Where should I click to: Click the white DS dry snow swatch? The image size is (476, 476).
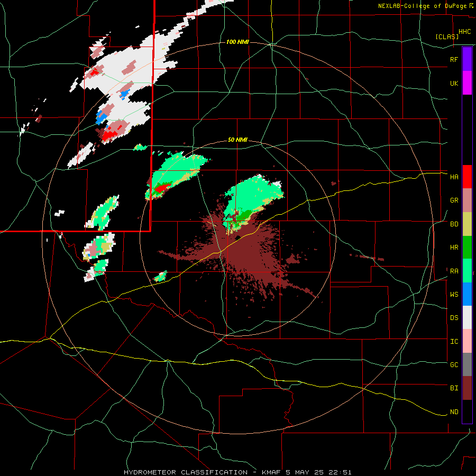[x=467, y=317]
